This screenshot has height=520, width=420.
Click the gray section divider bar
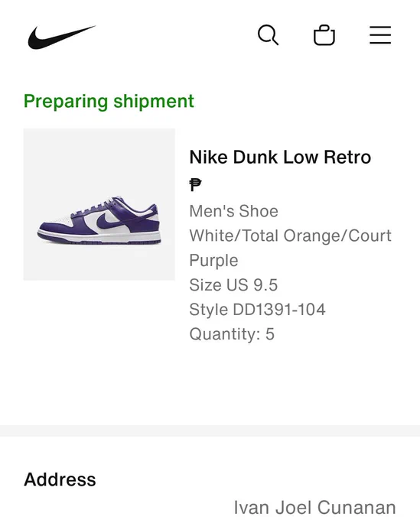pos(210,431)
